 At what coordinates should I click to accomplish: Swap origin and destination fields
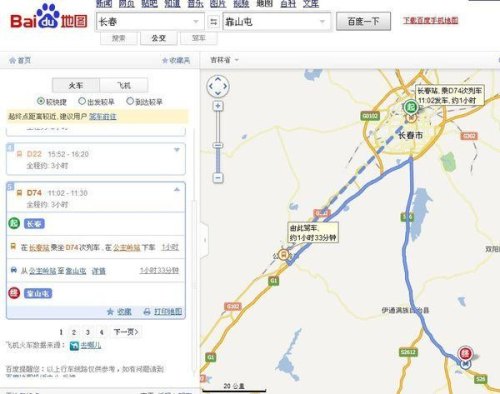(x=214, y=22)
